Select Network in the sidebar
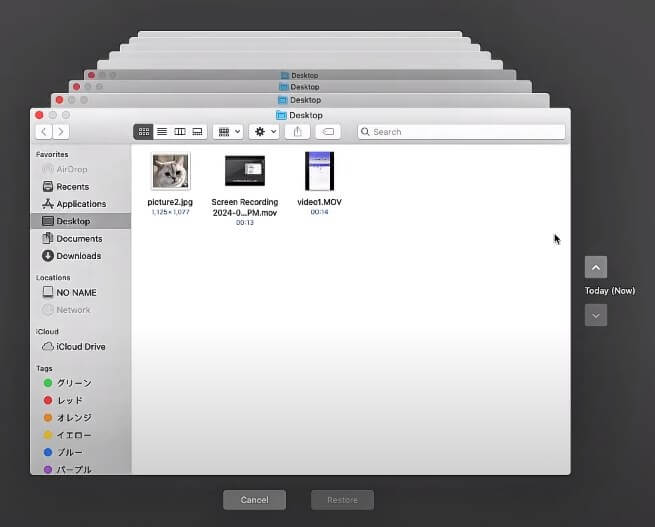 point(81,310)
